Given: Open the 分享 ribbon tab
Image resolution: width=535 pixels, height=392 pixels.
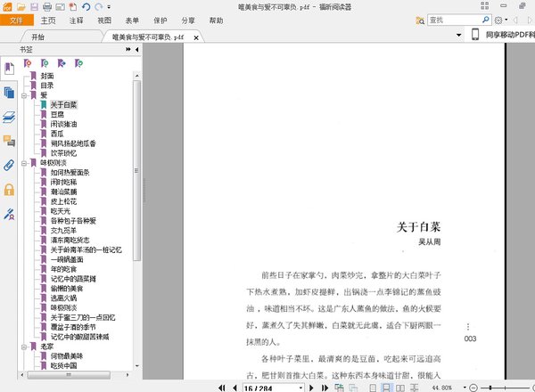Looking at the screenshot, I should [188, 20].
